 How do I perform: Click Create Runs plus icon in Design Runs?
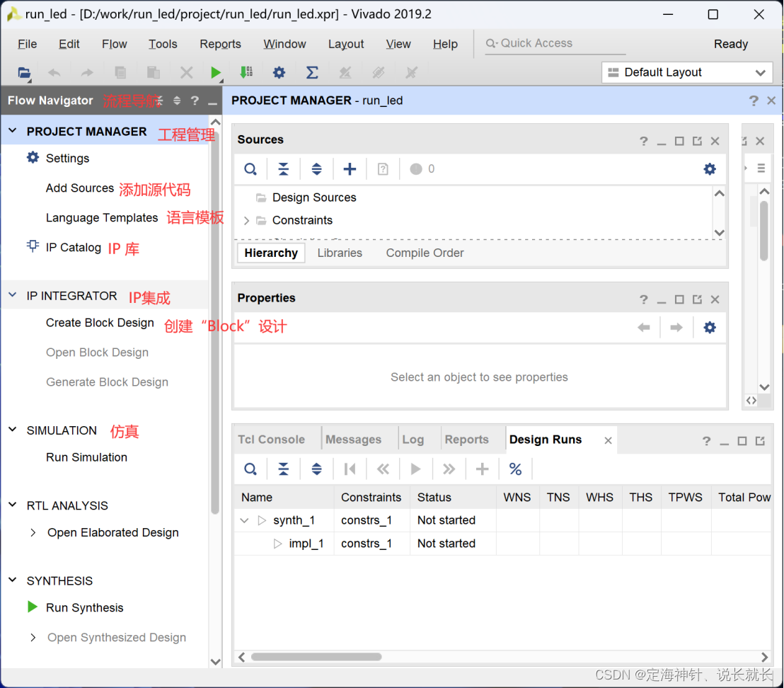(482, 469)
